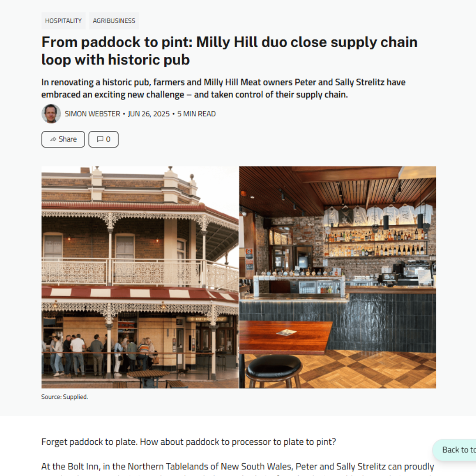Click the article subheading about Milly Hill Meat
The width and height of the screenshot is (476, 476).
click(223, 88)
